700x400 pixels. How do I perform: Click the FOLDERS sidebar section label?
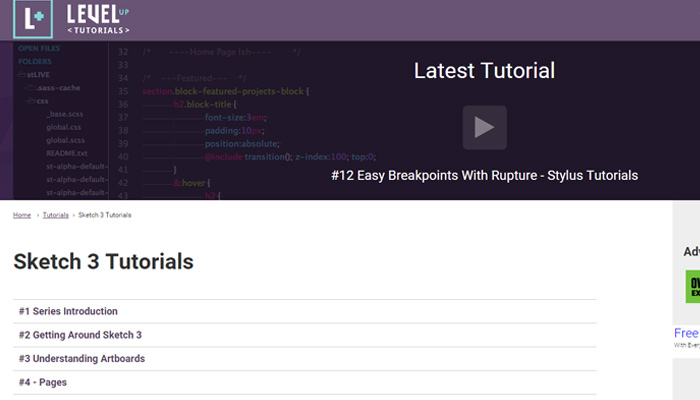tap(36, 61)
